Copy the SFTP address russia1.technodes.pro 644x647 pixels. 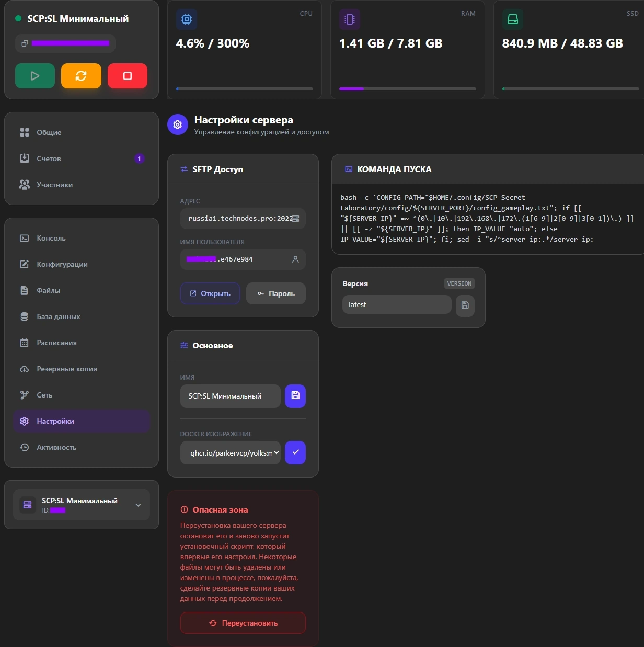tap(296, 219)
